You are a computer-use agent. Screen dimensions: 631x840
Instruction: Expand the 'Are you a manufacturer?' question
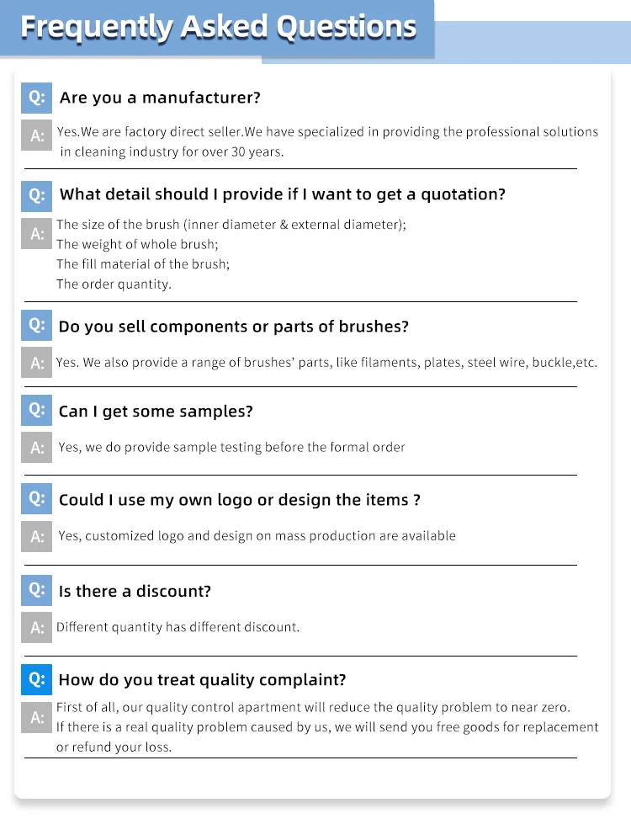(160, 98)
